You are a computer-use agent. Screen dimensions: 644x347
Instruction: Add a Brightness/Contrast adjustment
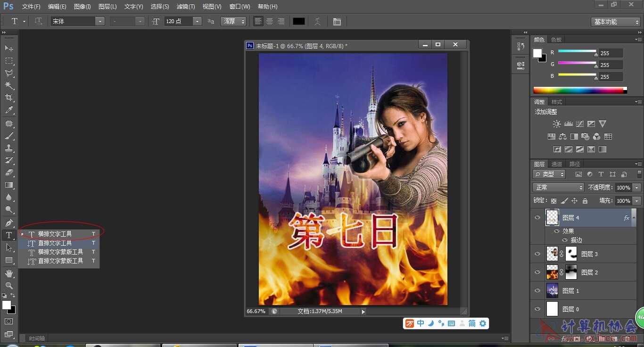[x=557, y=124]
